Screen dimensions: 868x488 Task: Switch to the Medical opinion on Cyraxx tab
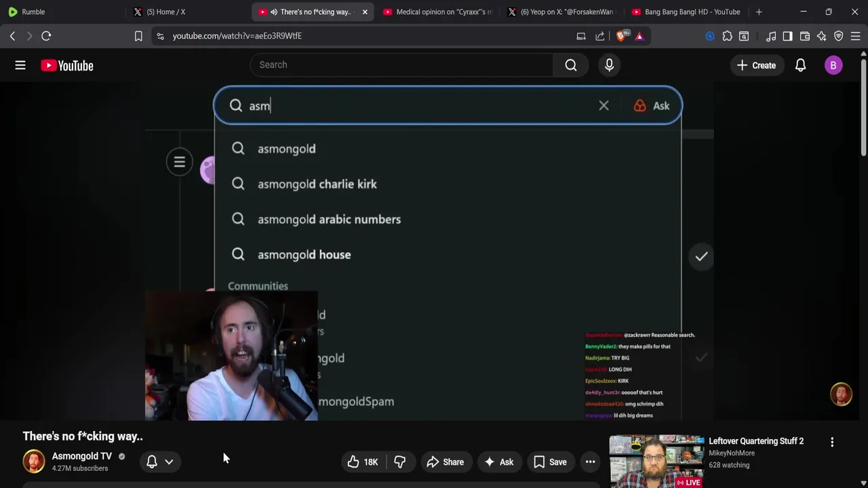coord(437,12)
